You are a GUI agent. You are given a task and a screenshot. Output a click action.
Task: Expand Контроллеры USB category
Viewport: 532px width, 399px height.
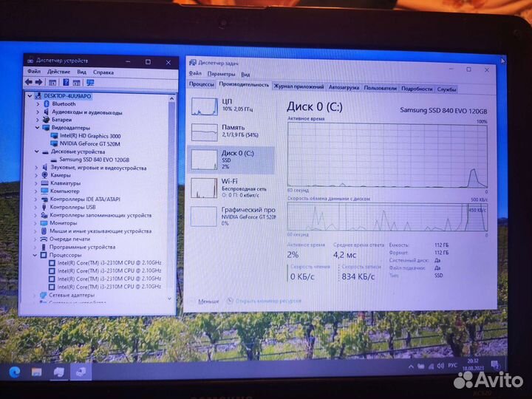[x=36, y=207]
